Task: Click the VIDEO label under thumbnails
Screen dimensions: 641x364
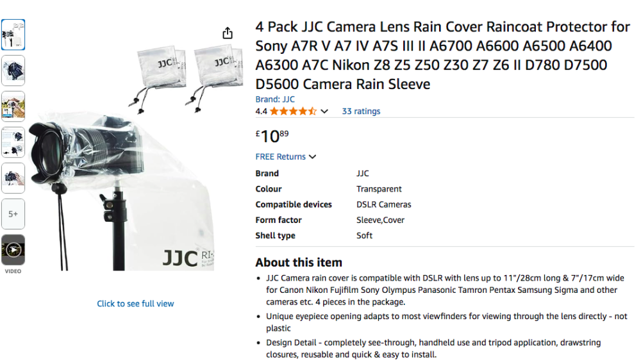Action: pyautogui.click(x=13, y=271)
